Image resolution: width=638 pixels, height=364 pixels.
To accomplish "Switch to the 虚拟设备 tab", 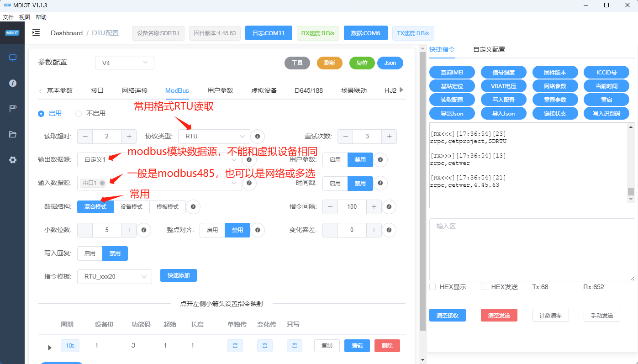I will (264, 90).
